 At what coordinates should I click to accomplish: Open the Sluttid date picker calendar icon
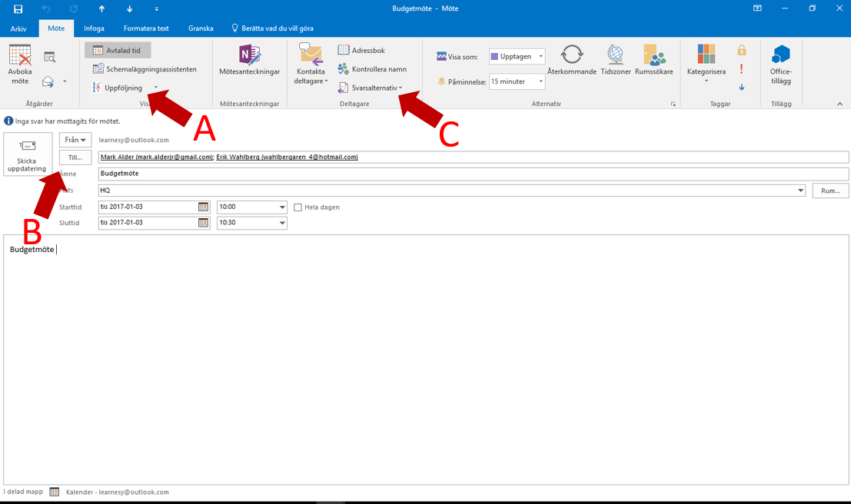tap(203, 223)
